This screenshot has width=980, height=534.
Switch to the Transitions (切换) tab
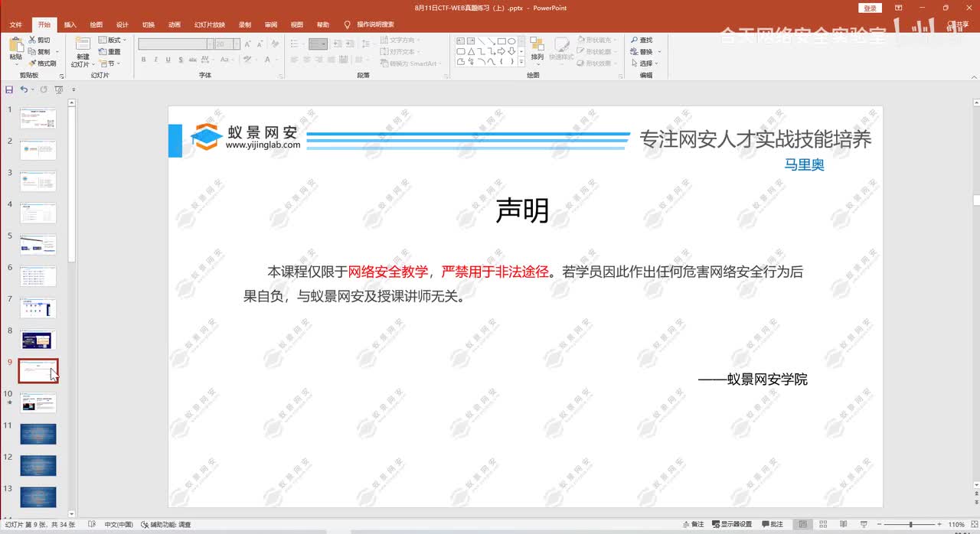[x=148, y=24]
